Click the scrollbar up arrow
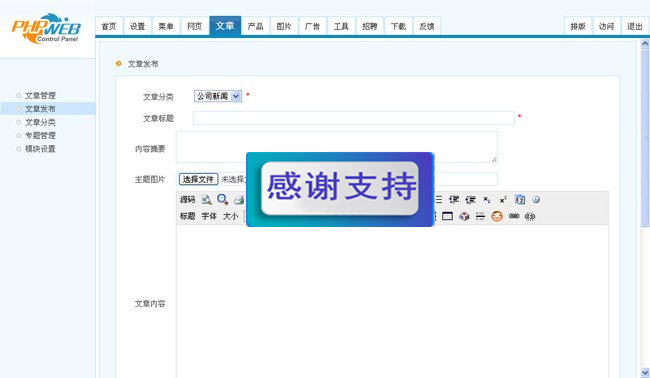Image resolution: width=650 pixels, height=378 pixels. point(645,44)
